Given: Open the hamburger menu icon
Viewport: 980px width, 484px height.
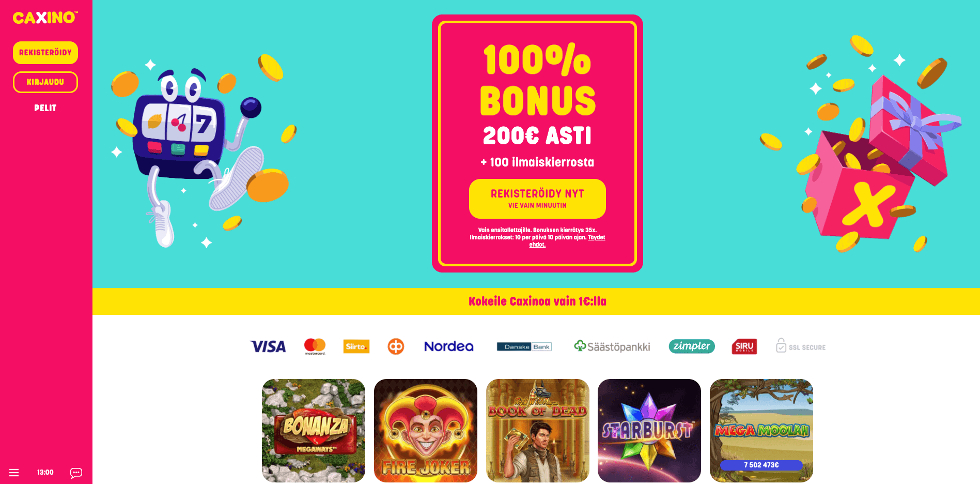Looking at the screenshot, I should (14, 473).
